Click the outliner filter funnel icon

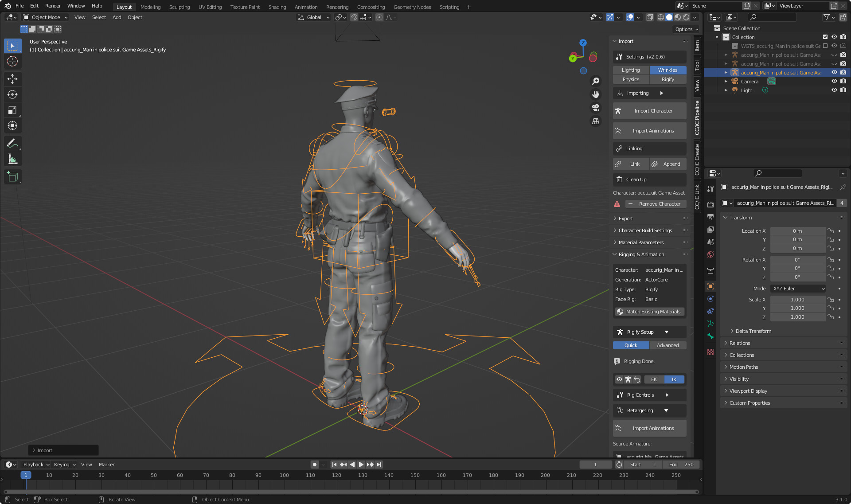coord(826,17)
